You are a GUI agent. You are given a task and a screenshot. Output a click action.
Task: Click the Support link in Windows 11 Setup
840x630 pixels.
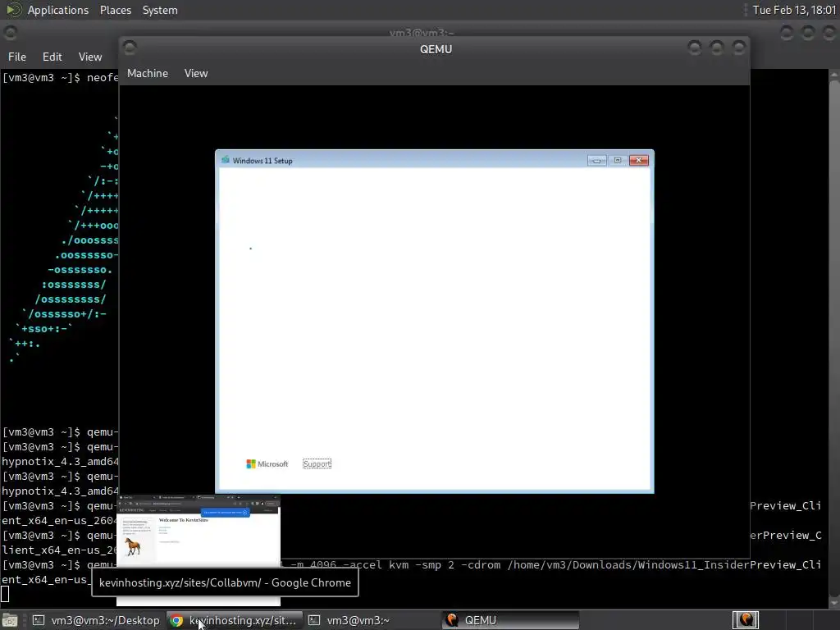click(317, 464)
